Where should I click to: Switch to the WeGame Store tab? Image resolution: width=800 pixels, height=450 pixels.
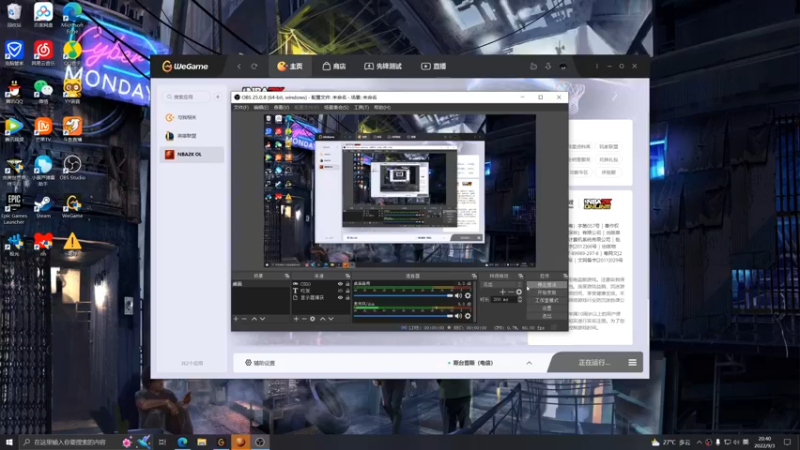click(x=334, y=66)
